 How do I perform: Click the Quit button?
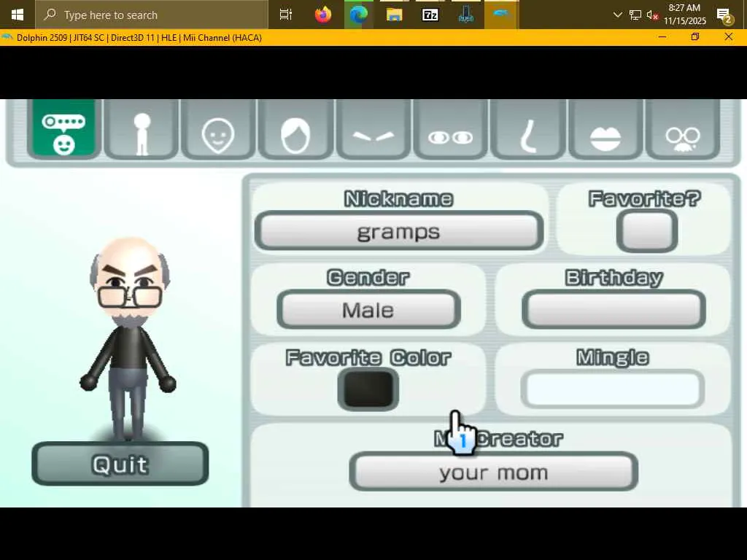pyautogui.click(x=120, y=464)
